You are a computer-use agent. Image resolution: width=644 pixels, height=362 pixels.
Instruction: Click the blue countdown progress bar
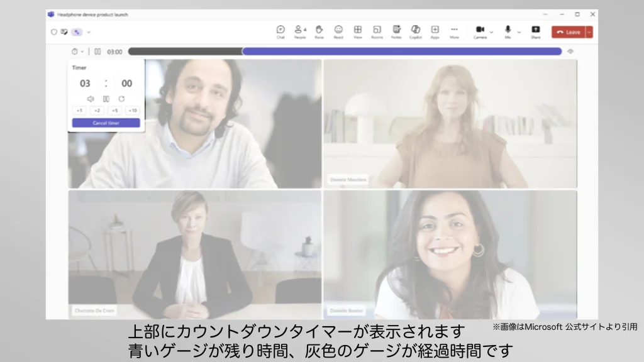pyautogui.click(x=401, y=52)
